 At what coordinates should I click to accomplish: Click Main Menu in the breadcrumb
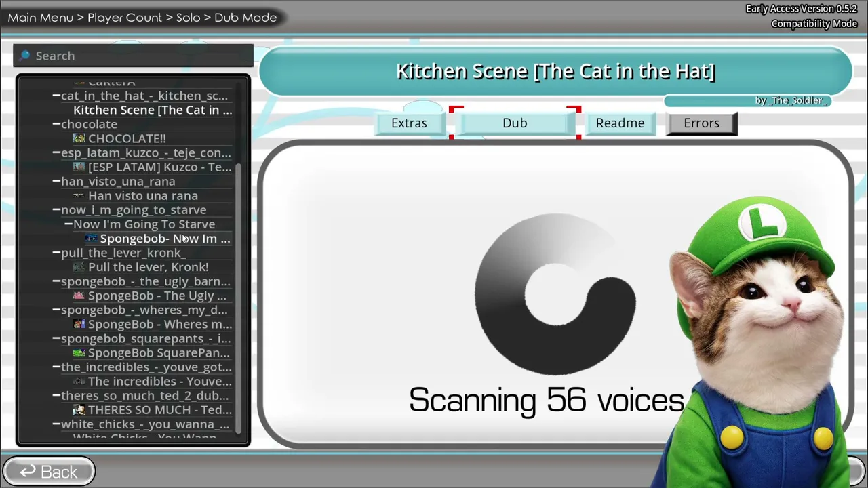41,18
